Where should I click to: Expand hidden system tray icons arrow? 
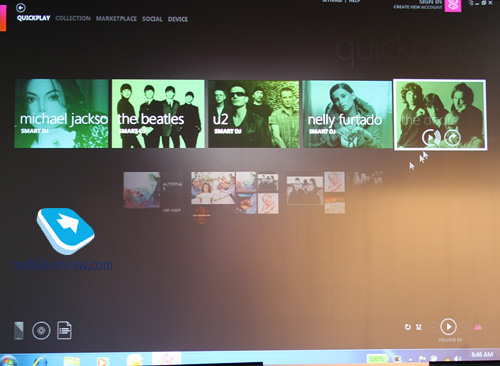(x=410, y=359)
